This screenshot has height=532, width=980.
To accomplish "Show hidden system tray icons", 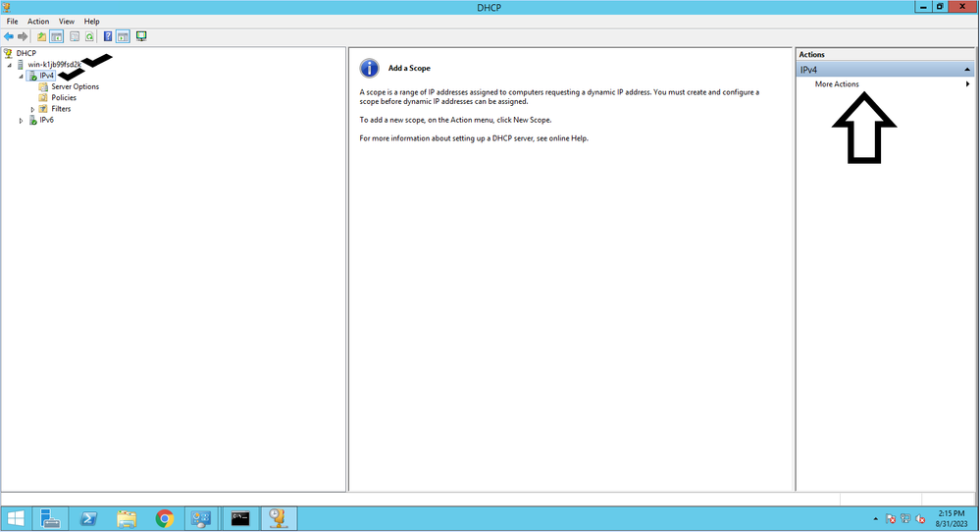I will 875,518.
